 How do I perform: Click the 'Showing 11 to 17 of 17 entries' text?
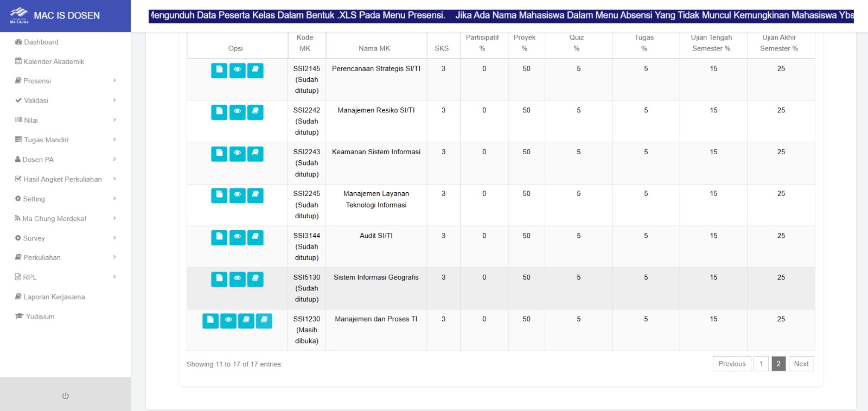[234, 364]
